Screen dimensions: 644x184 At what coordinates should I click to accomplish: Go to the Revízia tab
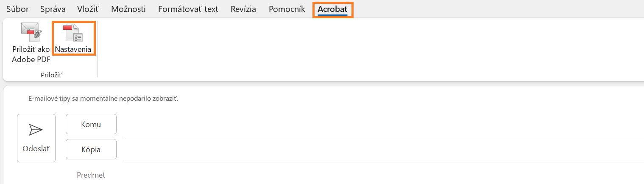pyautogui.click(x=243, y=9)
